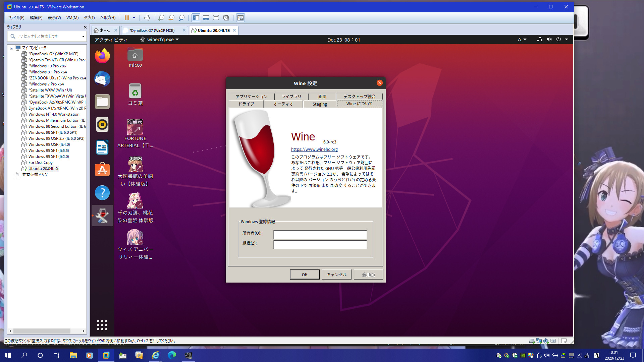Screen dimensions: 644x362
Task: Switch to アプリケーション tab in Wine settings
Action: [x=251, y=97]
